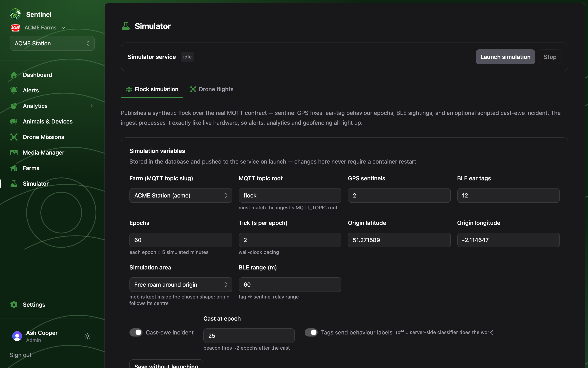Open Settings in the sidebar
This screenshot has width=588, height=368.
point(34,305)
